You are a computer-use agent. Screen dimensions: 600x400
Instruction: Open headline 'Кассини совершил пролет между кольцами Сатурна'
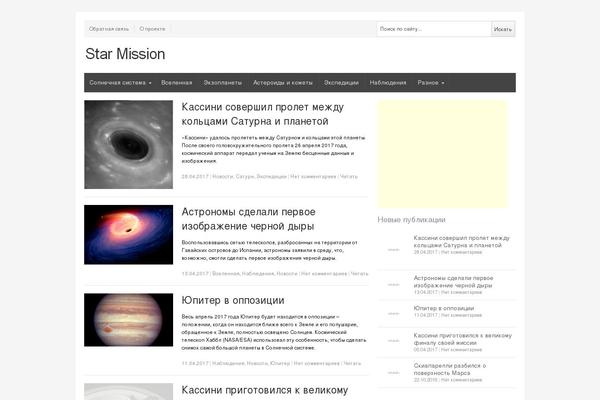[x=262, y=114]
